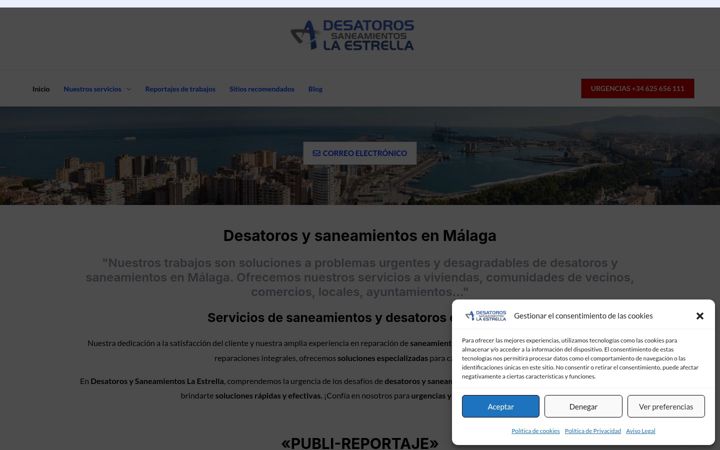Deny cookies using the Denegar button
Image resolution: width=720 pixels, height=450 pixels.
tap(583, 406)
